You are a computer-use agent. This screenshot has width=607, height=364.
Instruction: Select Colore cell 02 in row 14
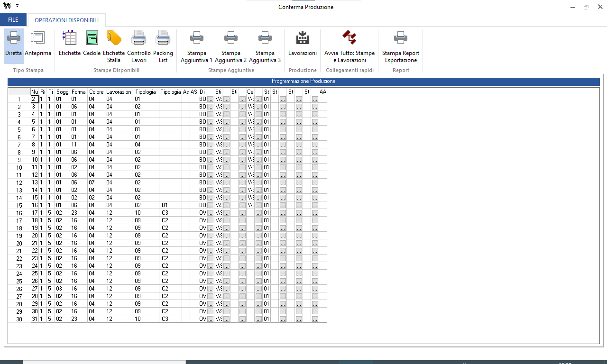tap(96, 198)
